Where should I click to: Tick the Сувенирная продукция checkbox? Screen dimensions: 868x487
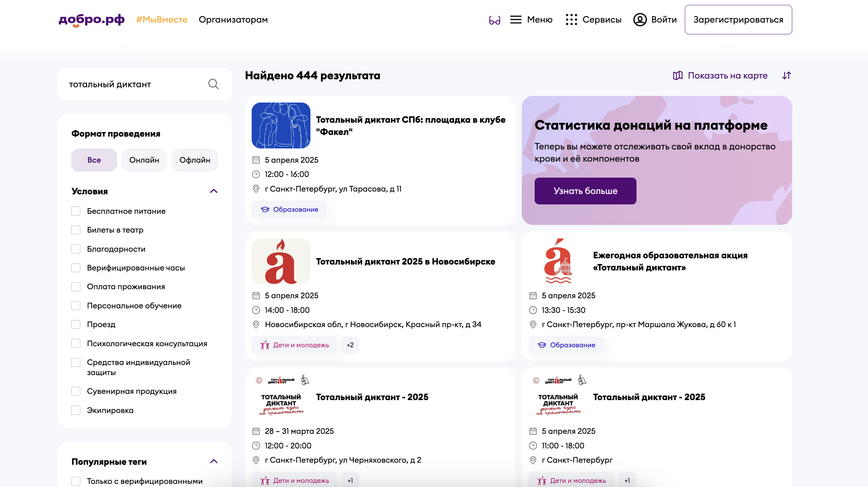(76, 391)
